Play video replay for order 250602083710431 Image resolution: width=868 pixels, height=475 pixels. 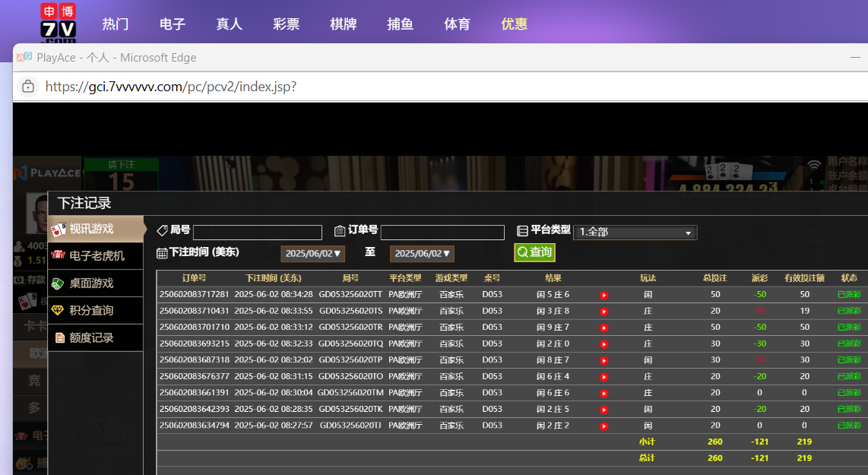603,311
